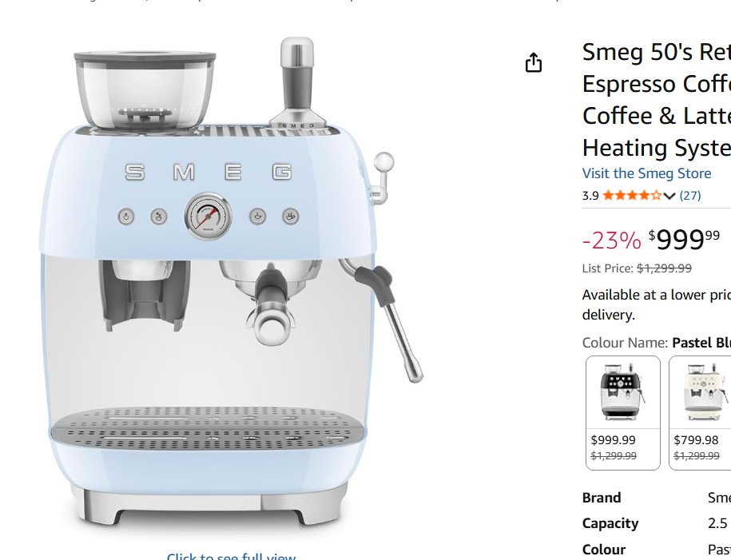
Task: Click the -23% discount badge
Action: 612,240
